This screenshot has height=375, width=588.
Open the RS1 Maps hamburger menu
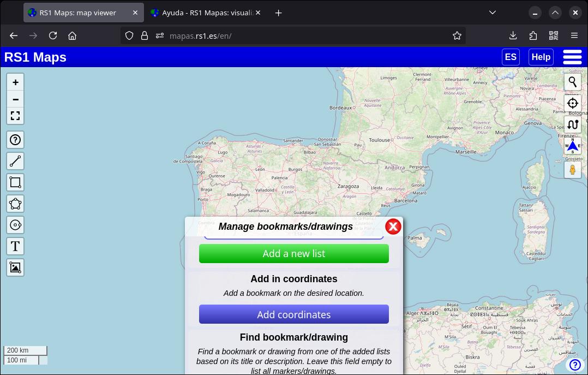(572, 57)
